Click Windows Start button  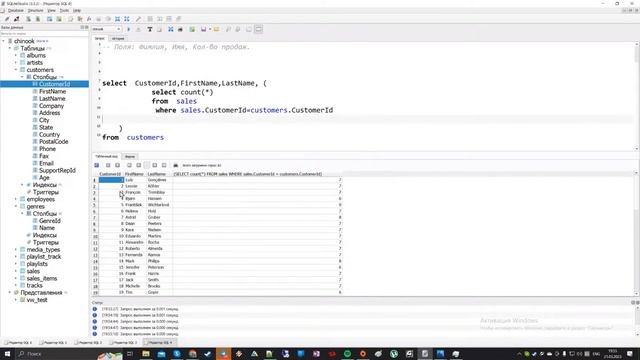tap(7, 354)
